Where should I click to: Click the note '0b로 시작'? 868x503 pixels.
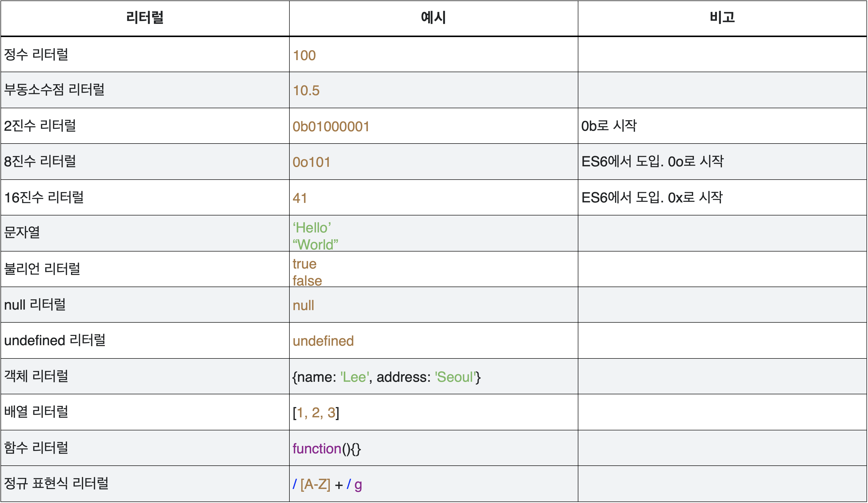tap(609, 126)
